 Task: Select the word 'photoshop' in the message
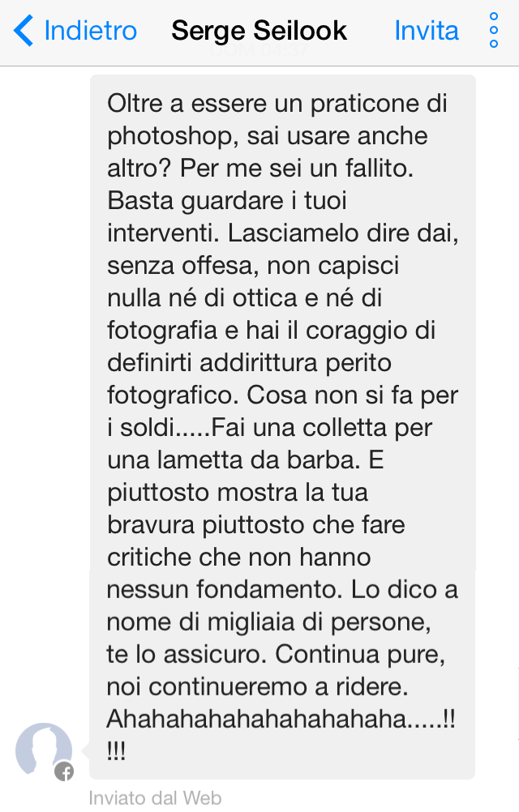click(169, 137)
